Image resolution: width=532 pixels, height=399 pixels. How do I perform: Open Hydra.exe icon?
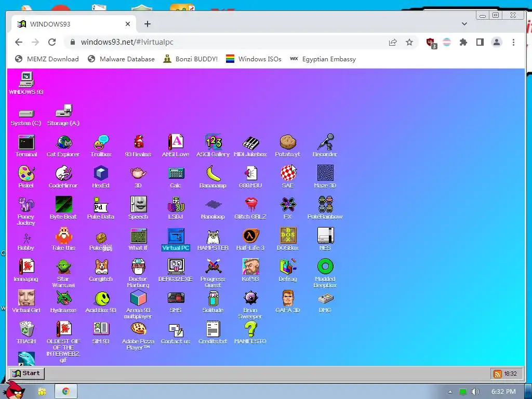point(63,302)
